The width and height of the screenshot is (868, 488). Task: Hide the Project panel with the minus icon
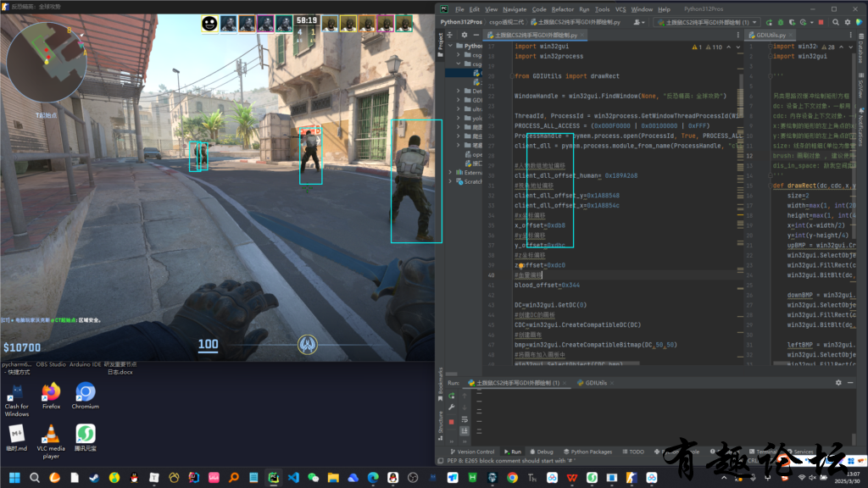(x=476, y=35)
